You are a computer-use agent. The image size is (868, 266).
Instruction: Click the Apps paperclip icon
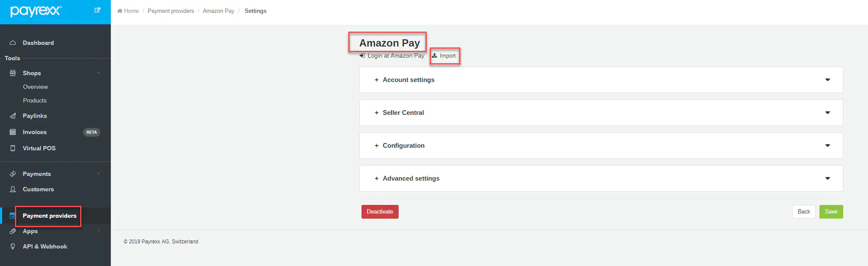[13, 231]
